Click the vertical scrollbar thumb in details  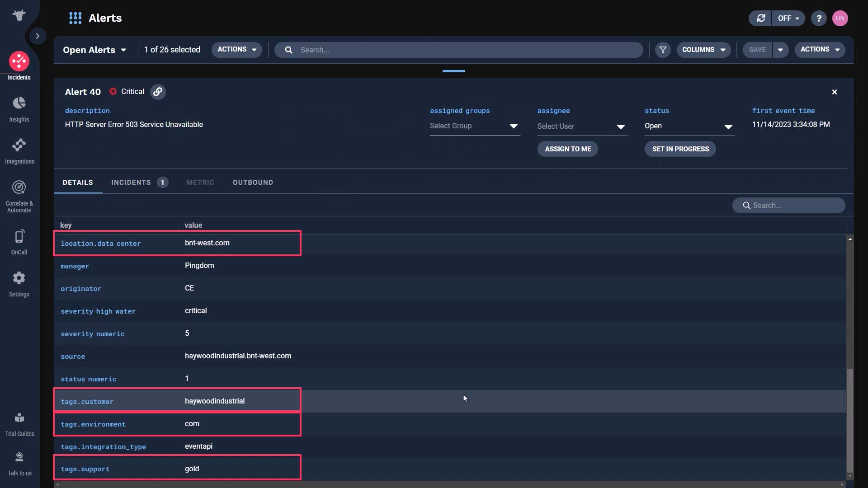[850, 420]
